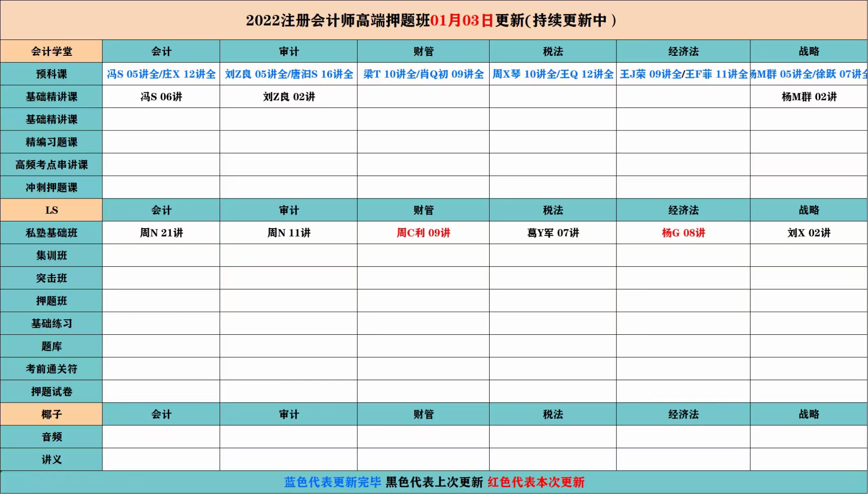Viewport: 868px width, 494px height.
Task: Click the 刘Z良 05讲全/唐汨S 16讲全 entry
Action: coord(289,74)
